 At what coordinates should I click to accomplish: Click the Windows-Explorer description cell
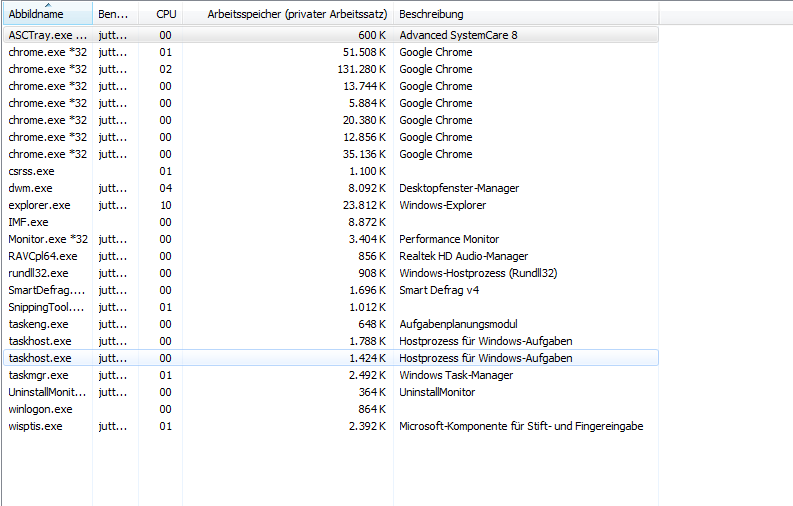click(443, 205)
